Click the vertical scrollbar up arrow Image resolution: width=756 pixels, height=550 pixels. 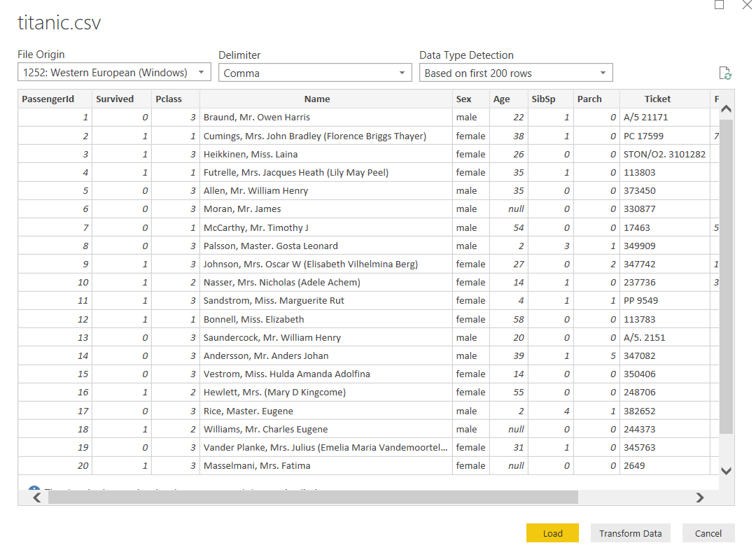726,109
